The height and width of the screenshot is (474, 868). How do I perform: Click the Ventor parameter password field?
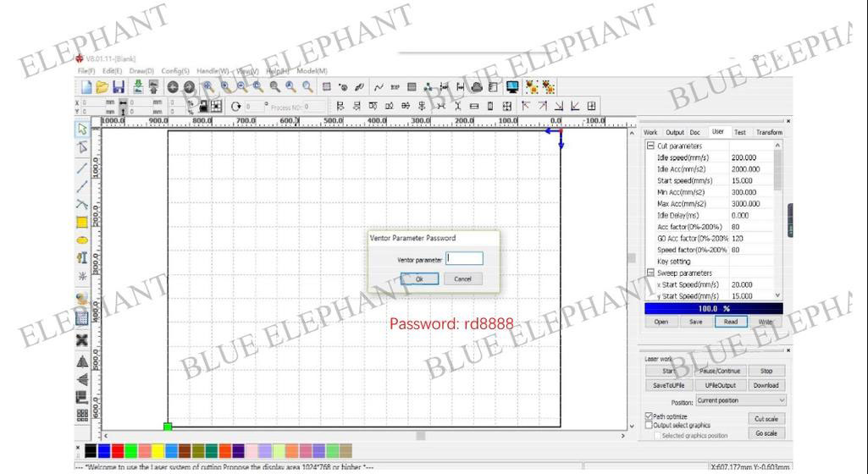tap(464, 258)
